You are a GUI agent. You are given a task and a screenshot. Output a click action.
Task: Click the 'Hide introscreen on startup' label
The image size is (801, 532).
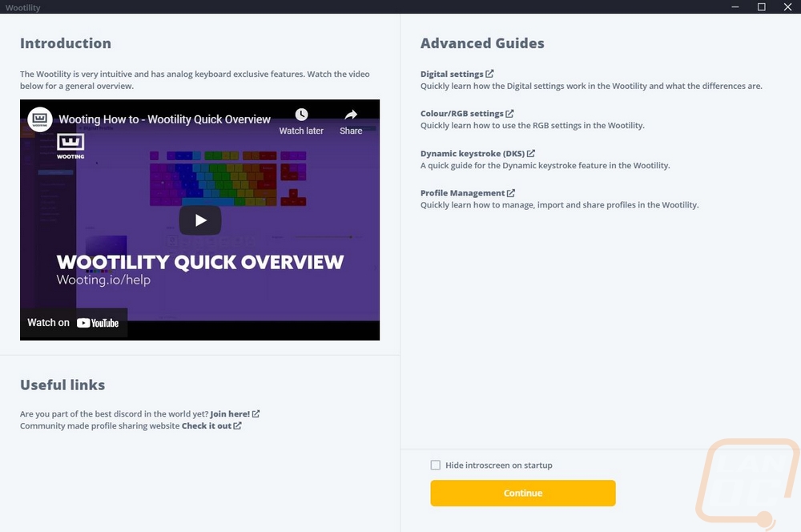[x=498, y=465]
